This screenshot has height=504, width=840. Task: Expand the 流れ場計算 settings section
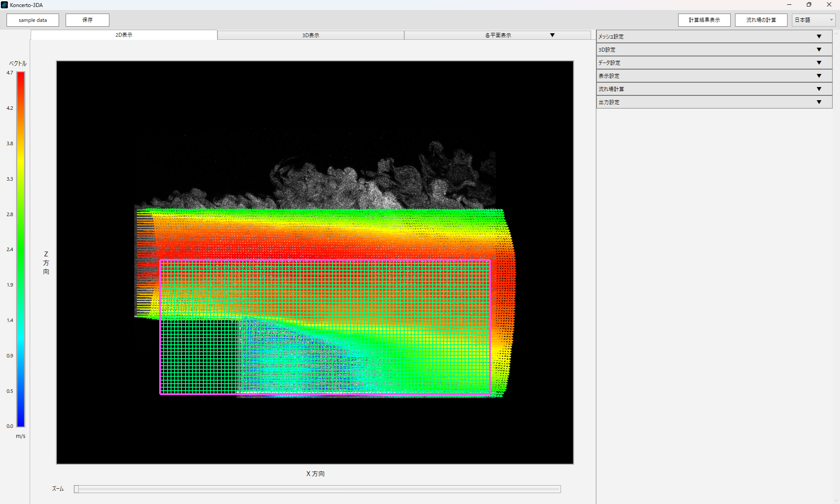[x=819, y=89]
